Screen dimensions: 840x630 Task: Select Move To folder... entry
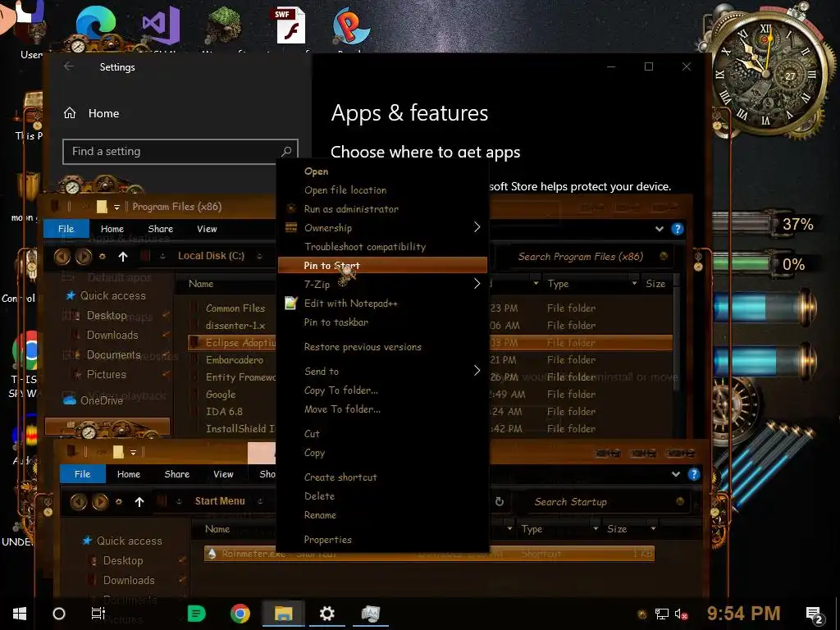(x=342, y=409)
